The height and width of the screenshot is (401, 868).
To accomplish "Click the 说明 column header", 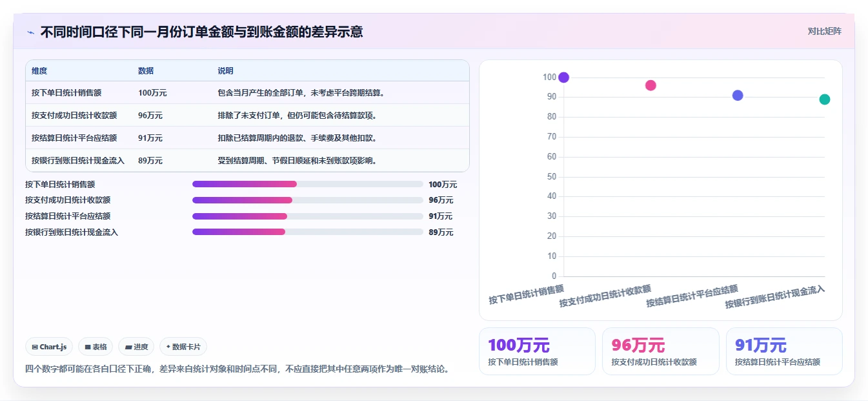I will click(x=225, y=71).
